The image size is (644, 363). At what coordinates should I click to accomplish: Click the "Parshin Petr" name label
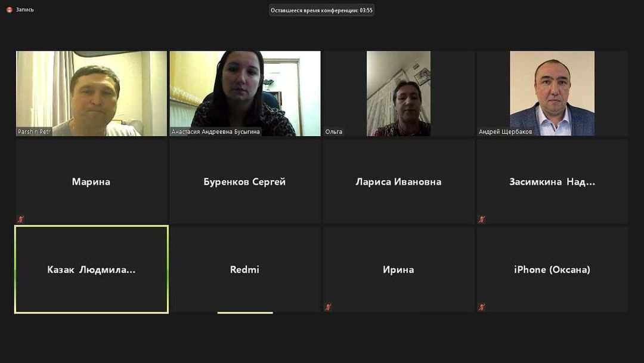point(34,131)
